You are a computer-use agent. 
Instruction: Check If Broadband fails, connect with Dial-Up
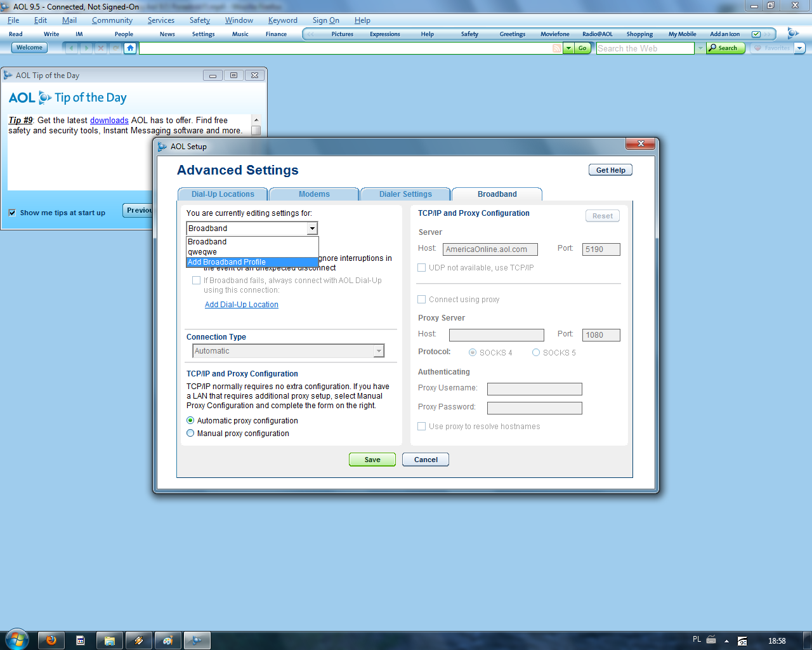[196, 281]
